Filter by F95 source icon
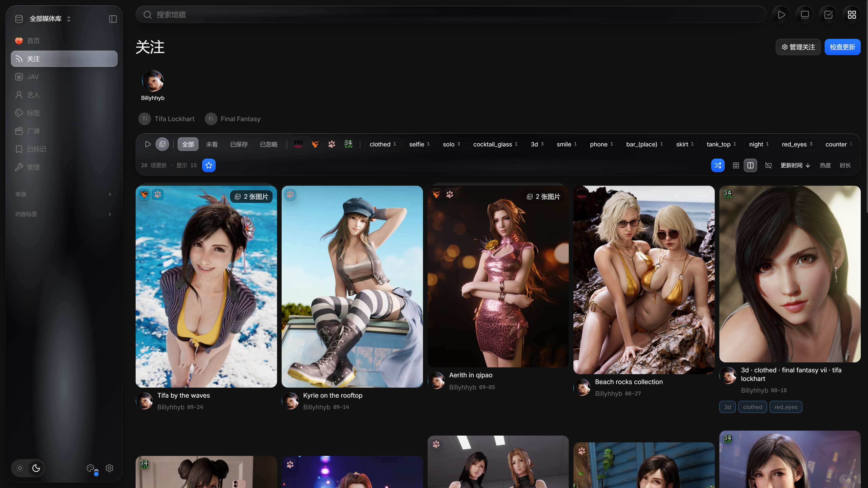Image resolution: width=868 pixels, height=488 pixels. pyautogui.click(x=298, y=144)
